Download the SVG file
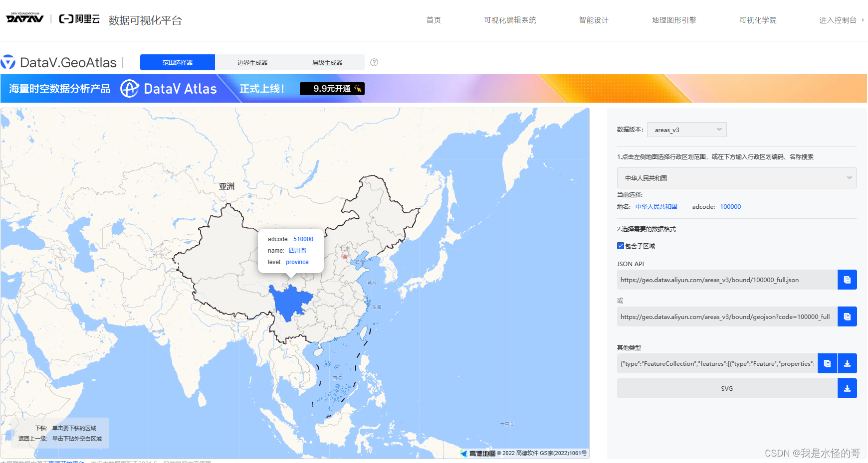This screenshot has width=868, height=463. click(847, 388)
